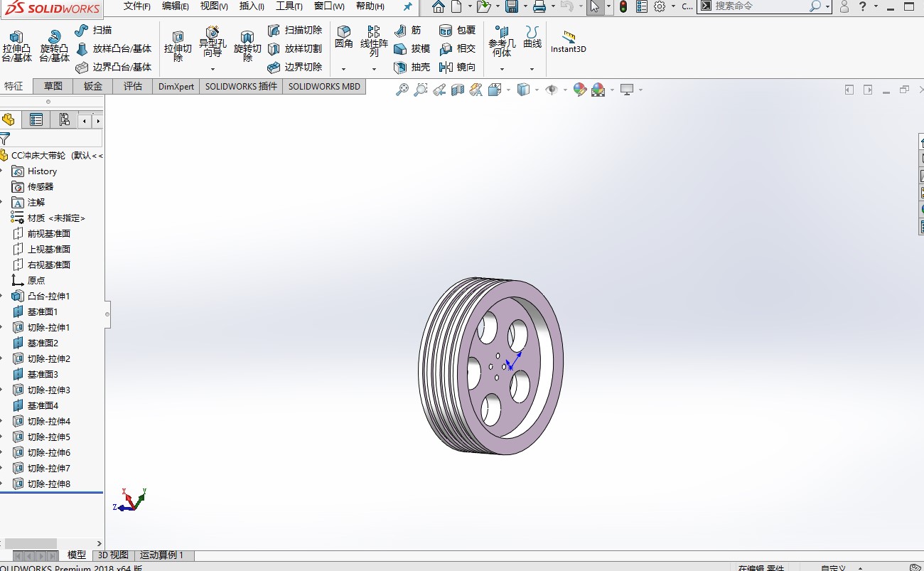Open the 编辑(E) menu

tap(176, 6)
